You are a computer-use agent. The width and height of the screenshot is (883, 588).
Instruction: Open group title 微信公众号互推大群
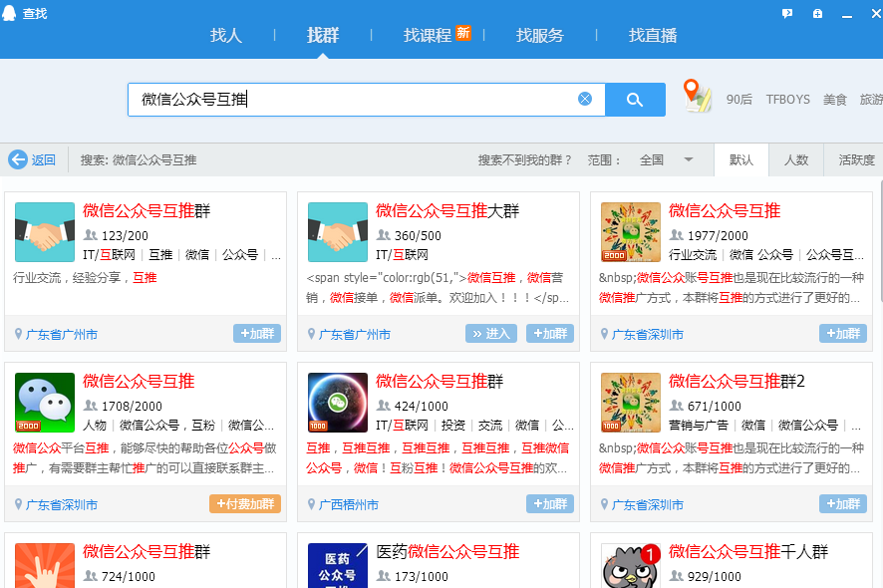(x=447, y=210)
